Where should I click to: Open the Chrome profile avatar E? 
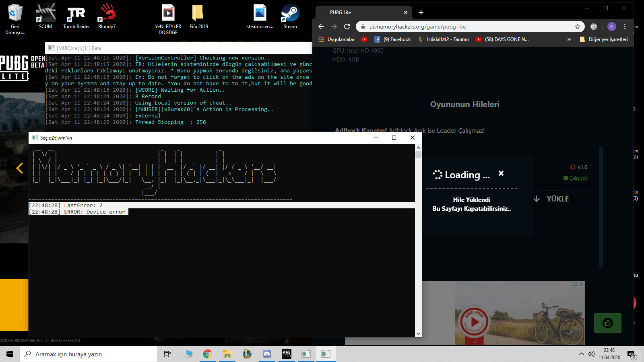(612, 27)
